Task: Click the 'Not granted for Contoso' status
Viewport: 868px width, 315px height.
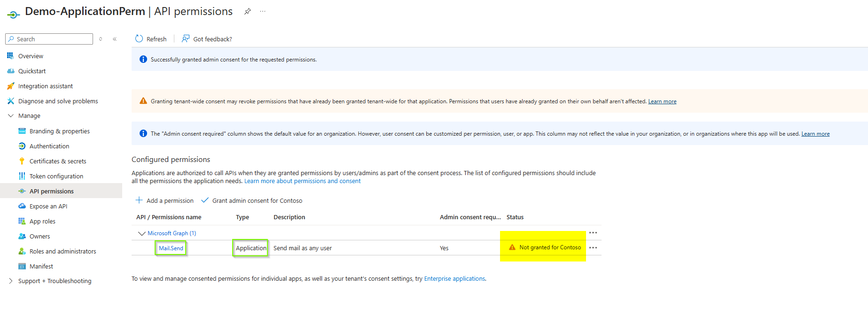Action: coord(550,247)
